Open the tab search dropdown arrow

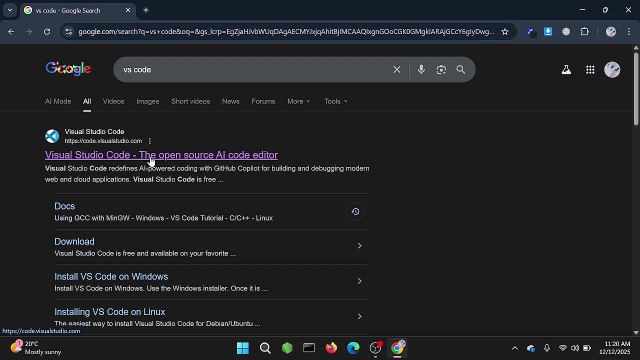click(10, 10)
